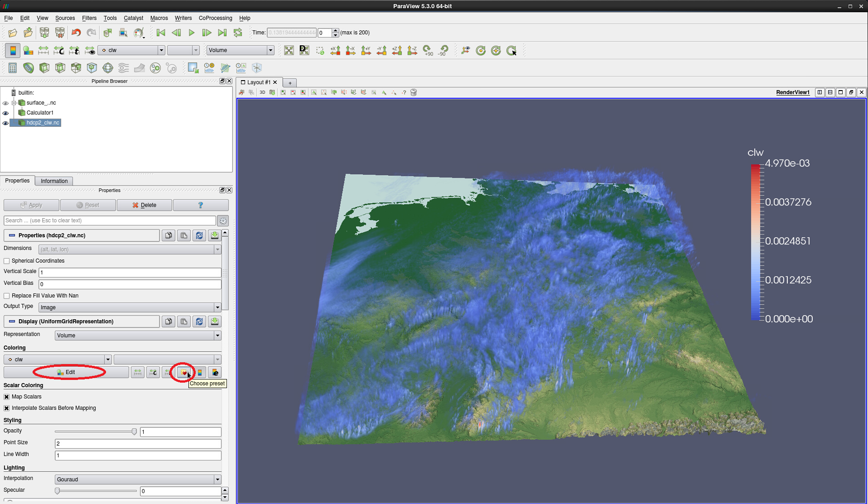Click the Jump to last frame icon
Image resolution: width=868 pixels, height=504 pixels.
(222, 33)
